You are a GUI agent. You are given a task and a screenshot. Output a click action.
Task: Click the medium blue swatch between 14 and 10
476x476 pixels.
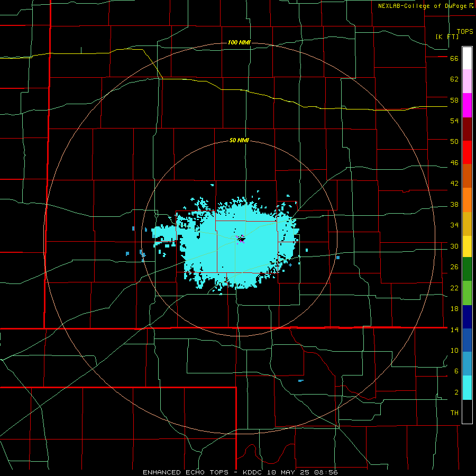tap(467, 340)
